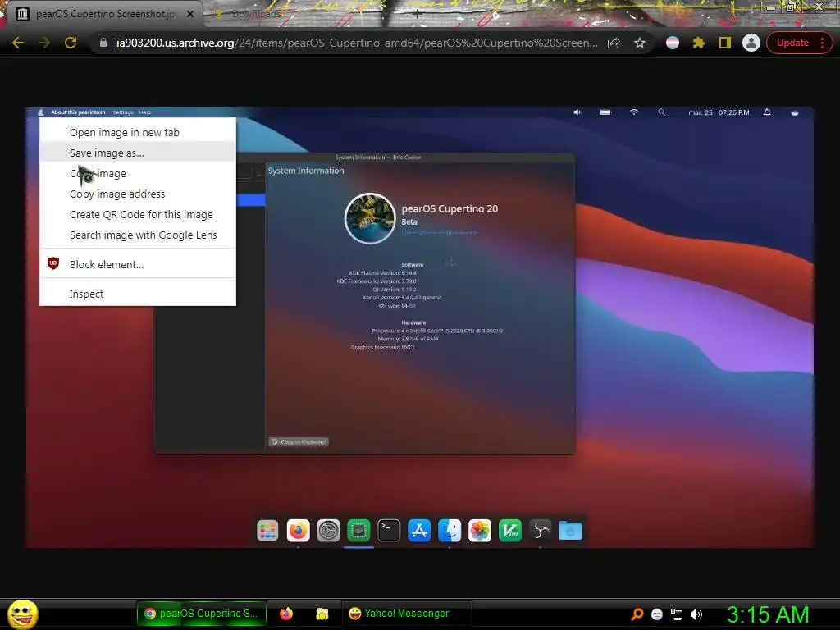Viewport: 840px width, 630px height.
Task: Choose Search image with Google Lens
Action: (x=138, y=235)
